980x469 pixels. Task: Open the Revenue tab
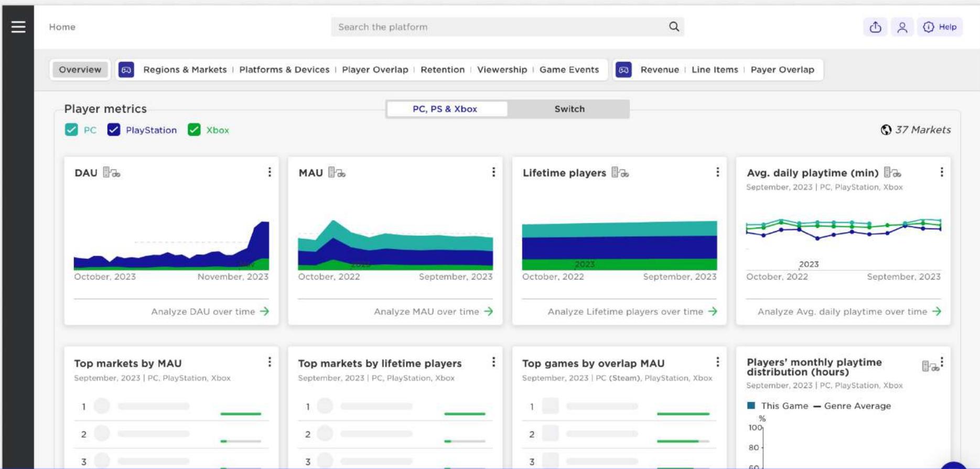coord(660,70)
